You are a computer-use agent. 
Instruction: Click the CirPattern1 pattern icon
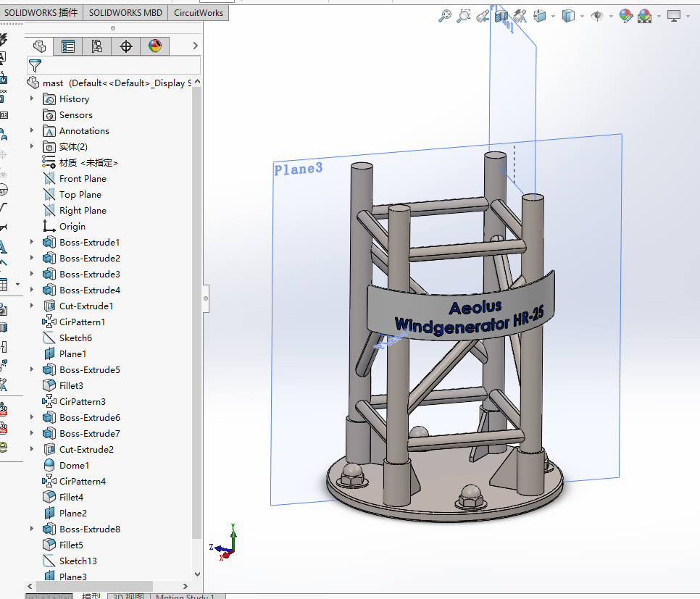49,322
